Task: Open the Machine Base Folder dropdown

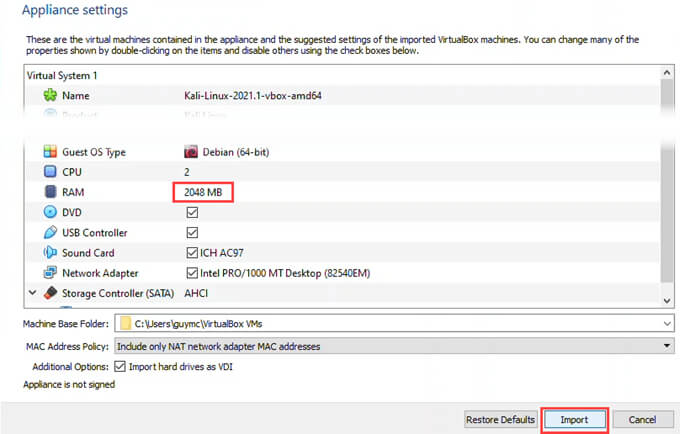Action: pos(667,323)
